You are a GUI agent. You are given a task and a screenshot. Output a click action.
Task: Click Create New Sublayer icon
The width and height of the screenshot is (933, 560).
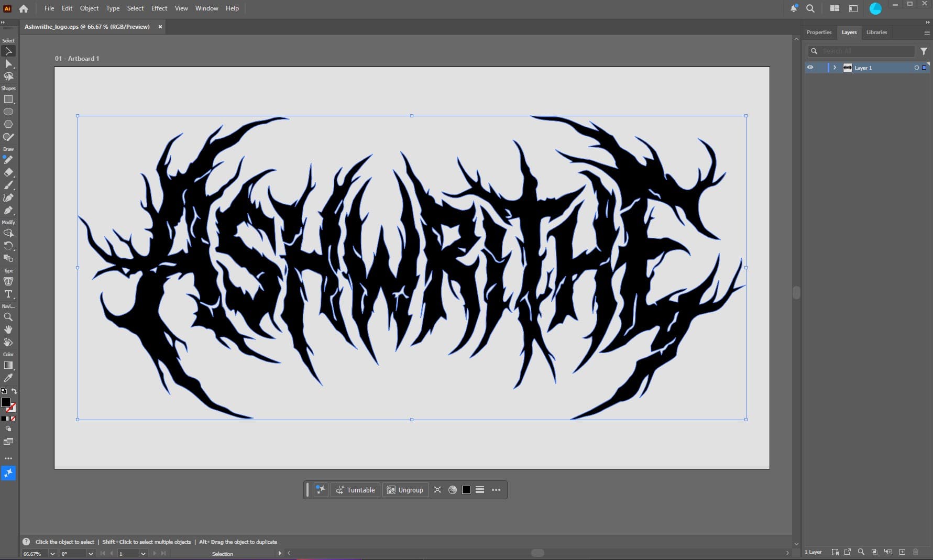(888, 552)
